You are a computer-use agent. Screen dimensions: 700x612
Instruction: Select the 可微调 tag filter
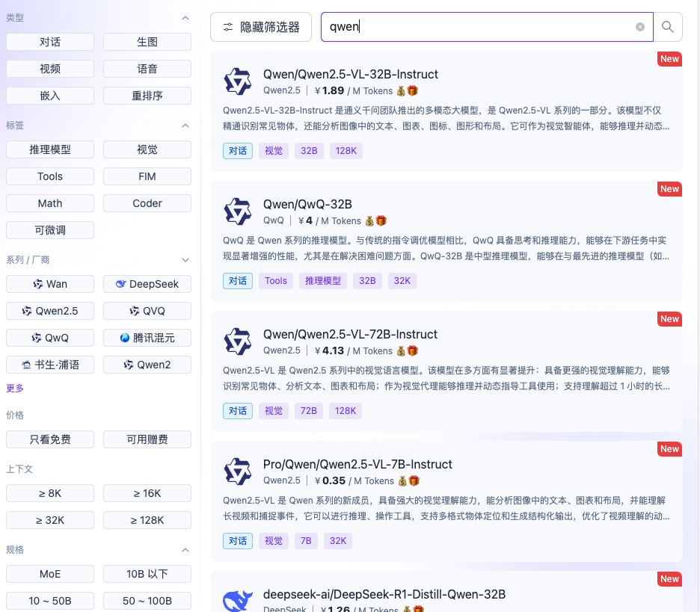(50, 230)
